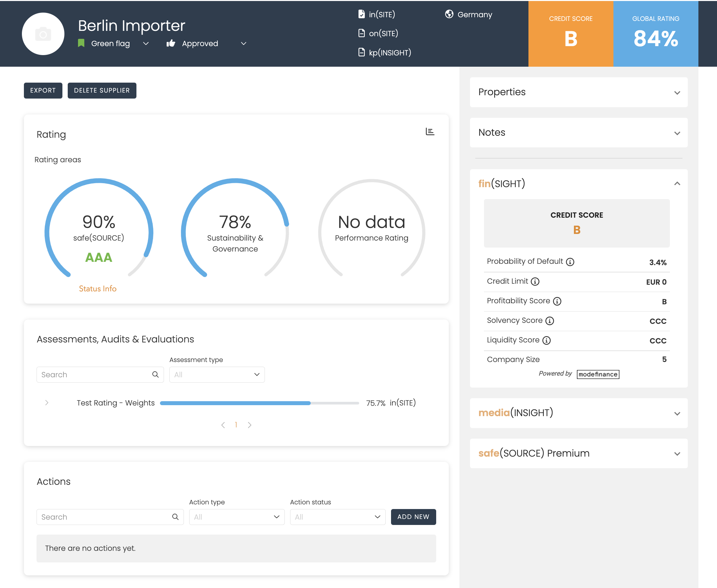
Task: Go to previous assessments page arrow
Action: point(223,425)
